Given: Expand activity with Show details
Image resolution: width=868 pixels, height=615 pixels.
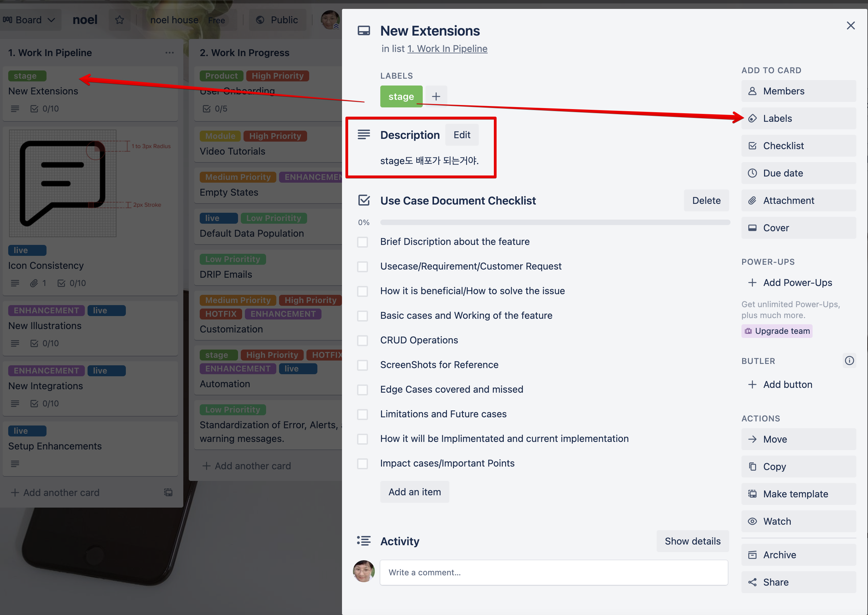Looking at the screenshot, I should 692,541.
